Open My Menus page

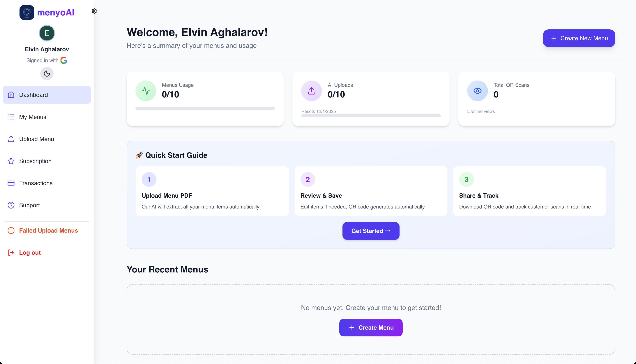pos(33,117)
